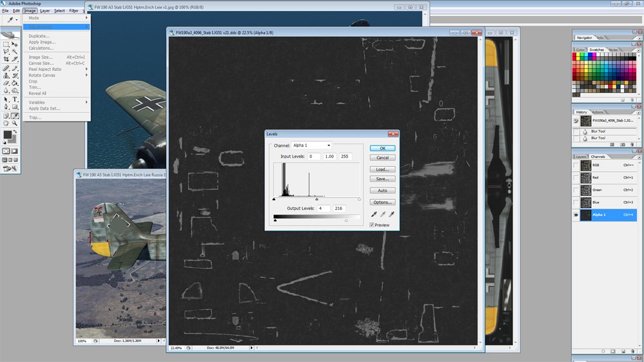Click OK in the Levels dialog
644x362 pixels.
(382, 148)
